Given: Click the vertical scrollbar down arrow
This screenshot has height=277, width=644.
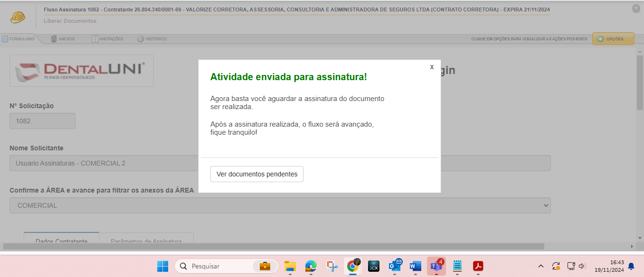Looking at the screenshot, I should coord(640,238).
